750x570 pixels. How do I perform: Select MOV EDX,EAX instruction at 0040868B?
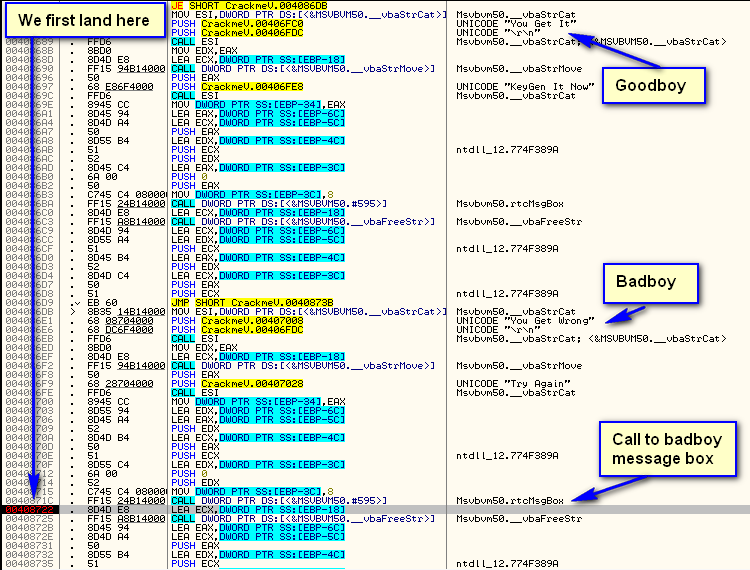[204, 51]
